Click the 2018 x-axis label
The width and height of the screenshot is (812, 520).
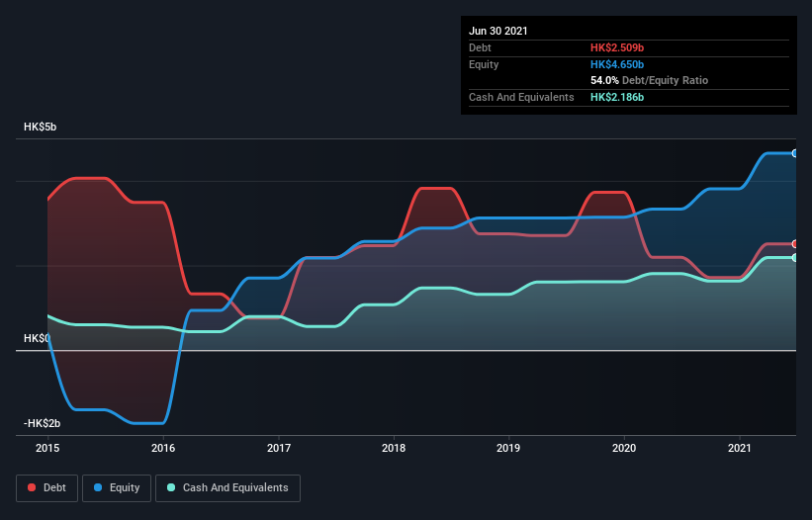tap(394, 448)
